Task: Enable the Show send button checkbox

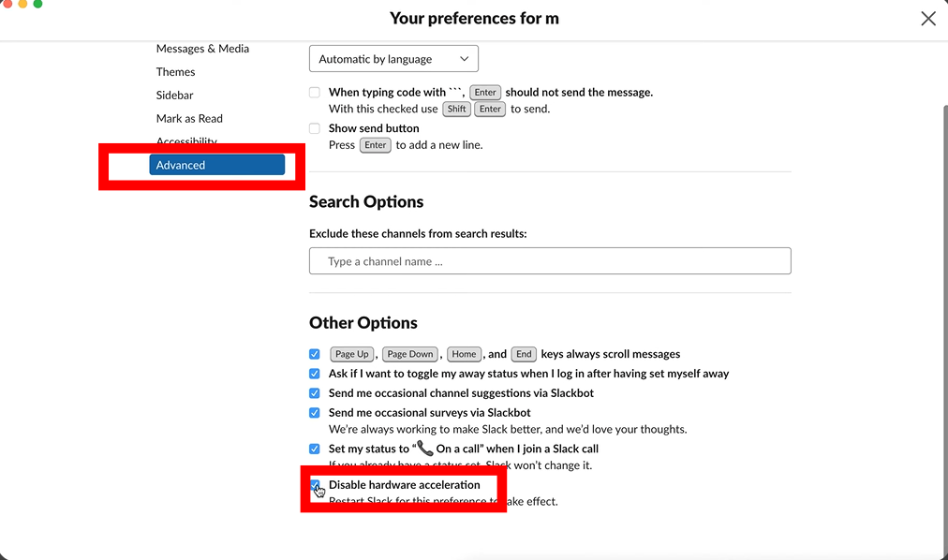Action: (315, 128)
